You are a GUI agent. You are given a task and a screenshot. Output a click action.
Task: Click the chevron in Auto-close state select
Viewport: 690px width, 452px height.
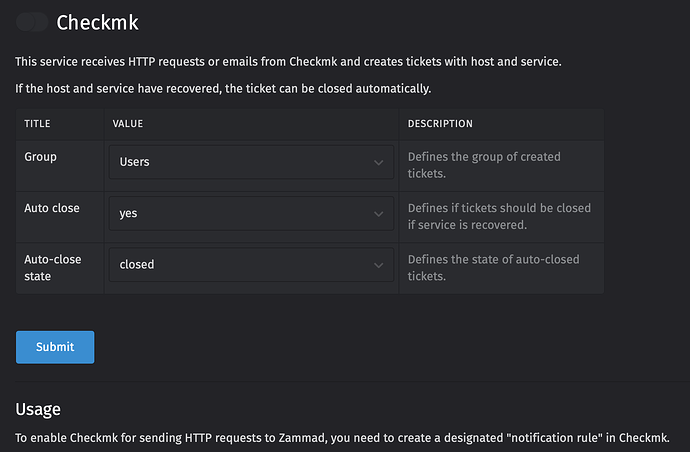click(378, 265)
